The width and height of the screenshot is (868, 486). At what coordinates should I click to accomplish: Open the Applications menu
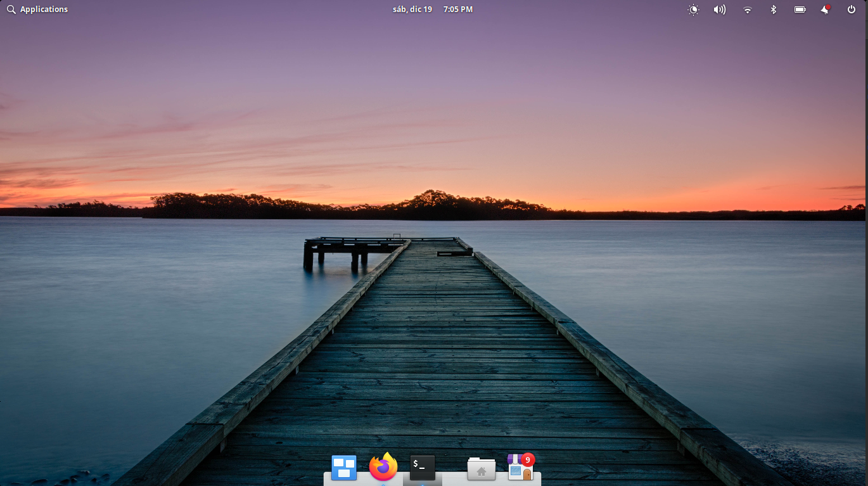click(x=43, y=9)
